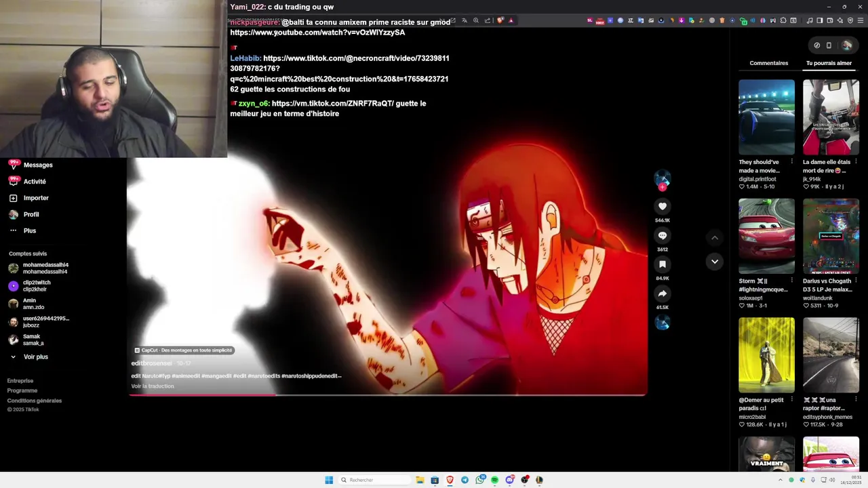
Task: Open the Brave browser hamburger menu
Action: click(861, 20)
